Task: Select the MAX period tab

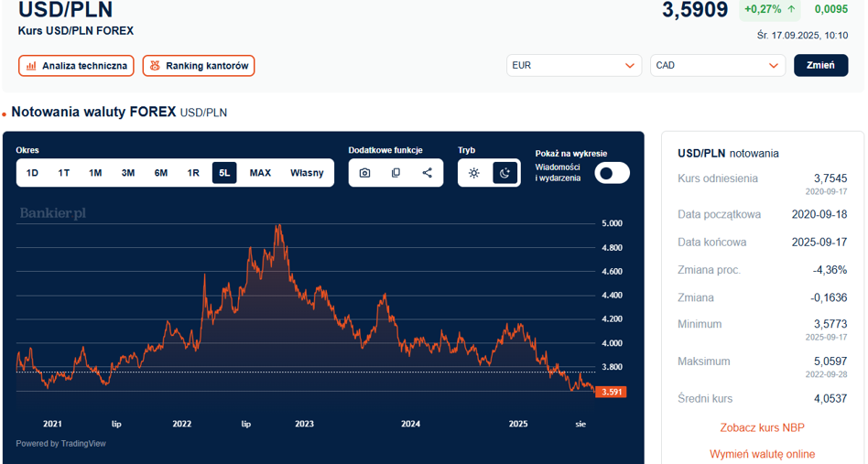Action: point(260,173)
